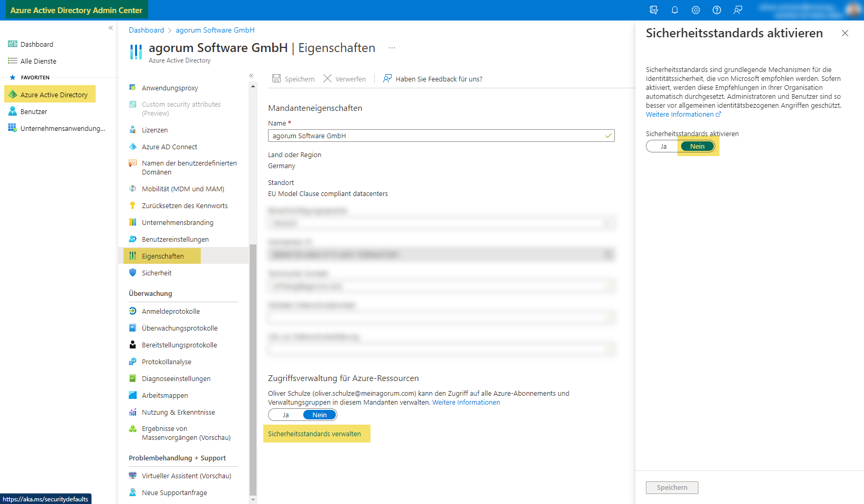Click Speichern button at bottom of side panel

pos(672,487)
